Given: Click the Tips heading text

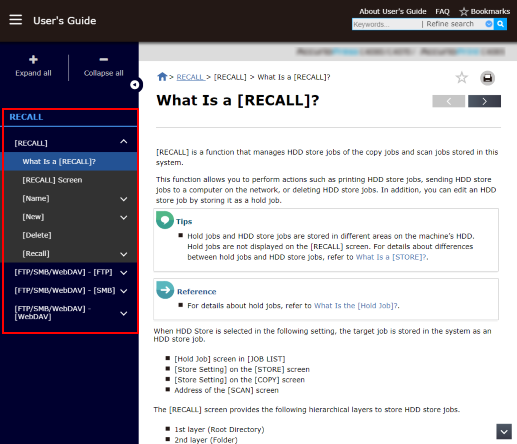Looking at the screenshot, I should click(184, 222).
